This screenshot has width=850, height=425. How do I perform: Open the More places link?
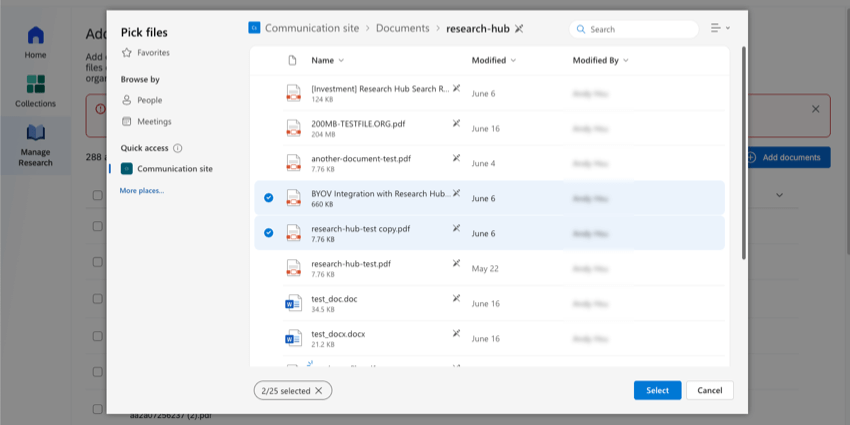[142, 190]
